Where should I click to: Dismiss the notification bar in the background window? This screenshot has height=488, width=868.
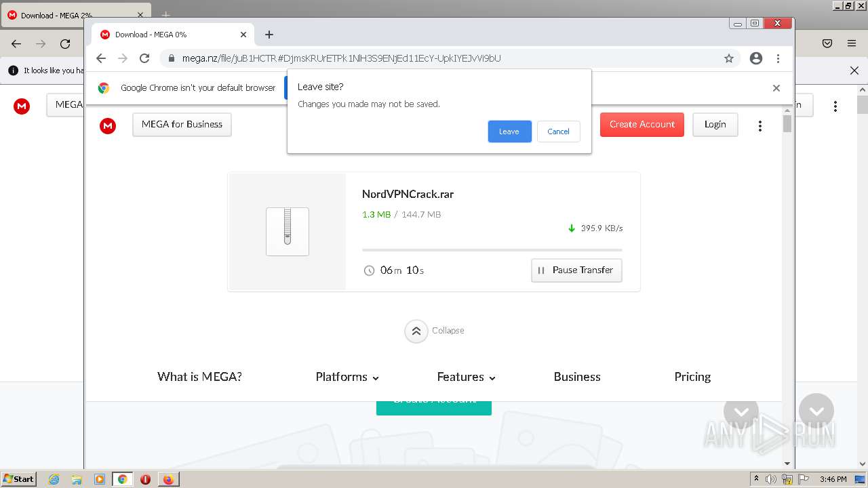coord(854,70)
